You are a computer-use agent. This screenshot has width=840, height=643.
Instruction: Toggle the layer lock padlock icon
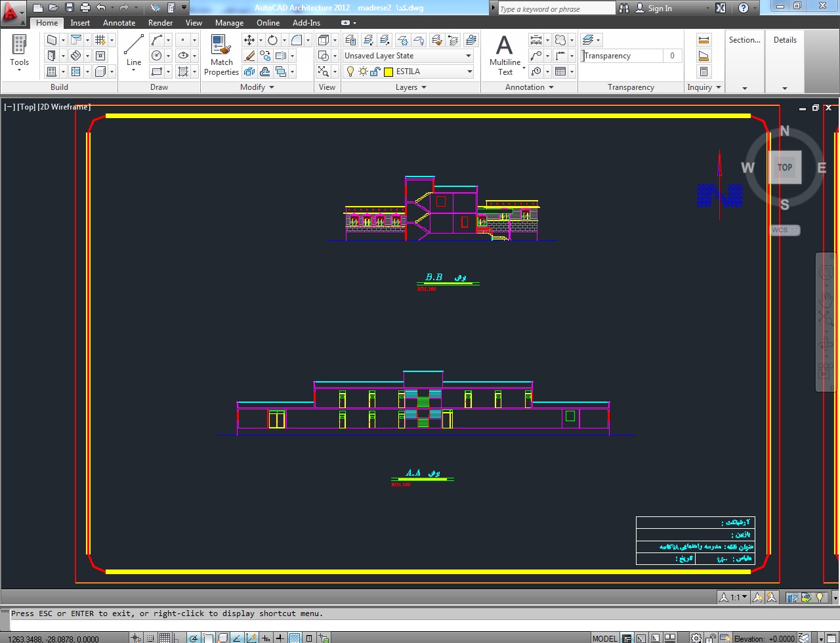pyautogui.click(x=375, y=72)
